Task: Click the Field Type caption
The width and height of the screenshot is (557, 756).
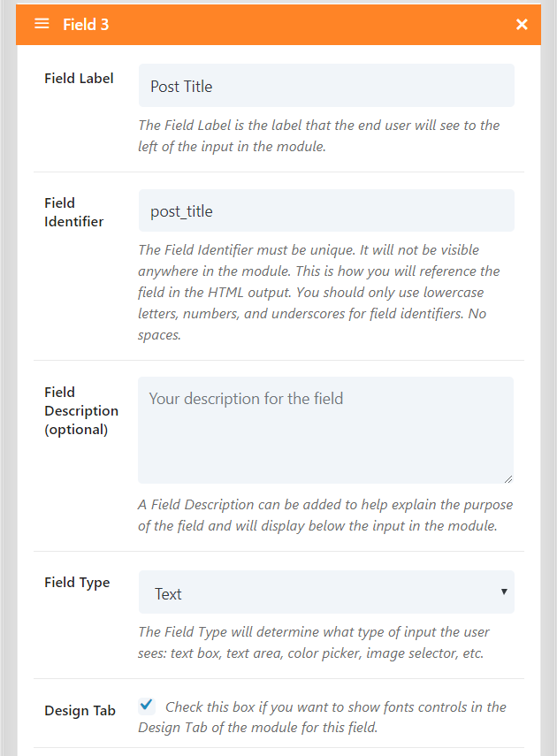Action: point(77,583)
